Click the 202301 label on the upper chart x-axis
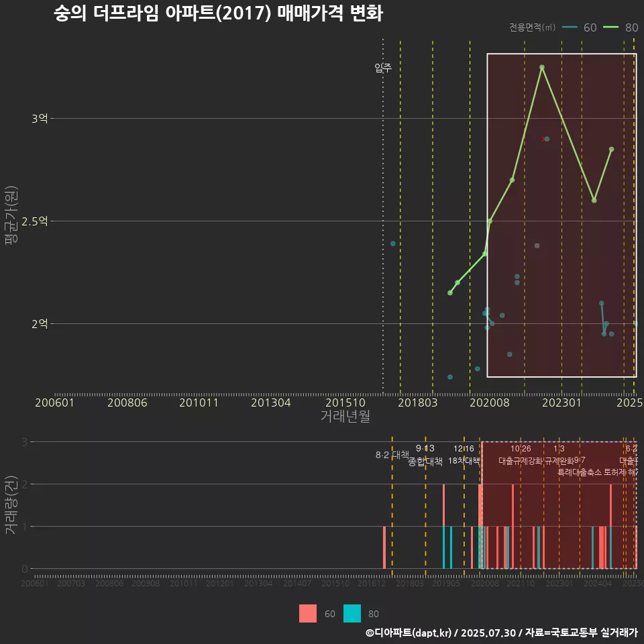 (x=562, y=402)
